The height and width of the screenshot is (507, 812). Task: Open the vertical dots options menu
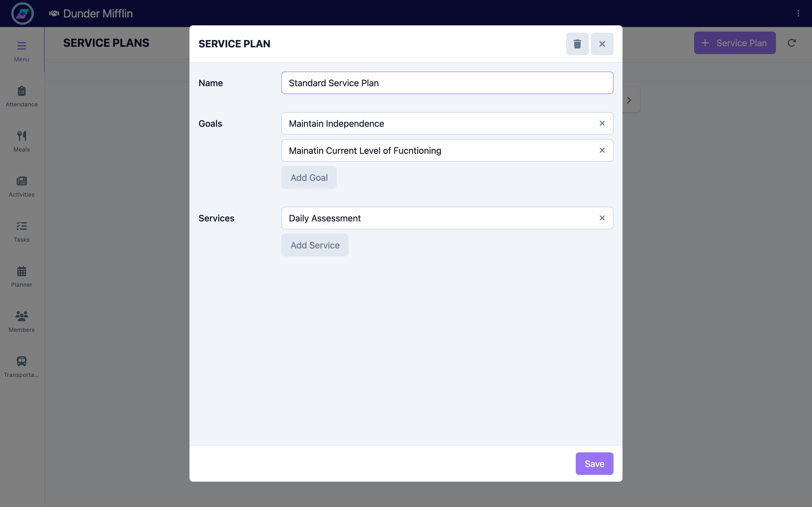798,14
